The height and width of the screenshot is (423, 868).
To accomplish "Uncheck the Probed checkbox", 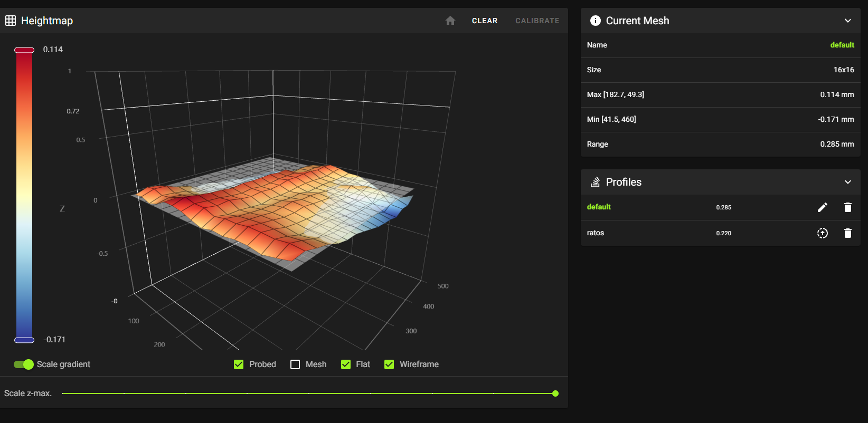I will point(239,364).
